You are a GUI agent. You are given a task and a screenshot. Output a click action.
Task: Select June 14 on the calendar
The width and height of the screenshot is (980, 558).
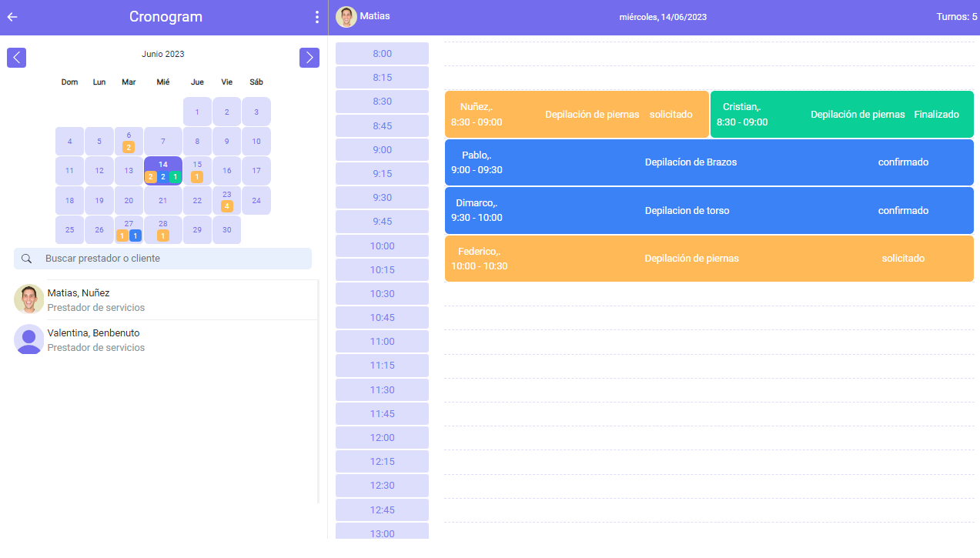[x=163, y=165]
